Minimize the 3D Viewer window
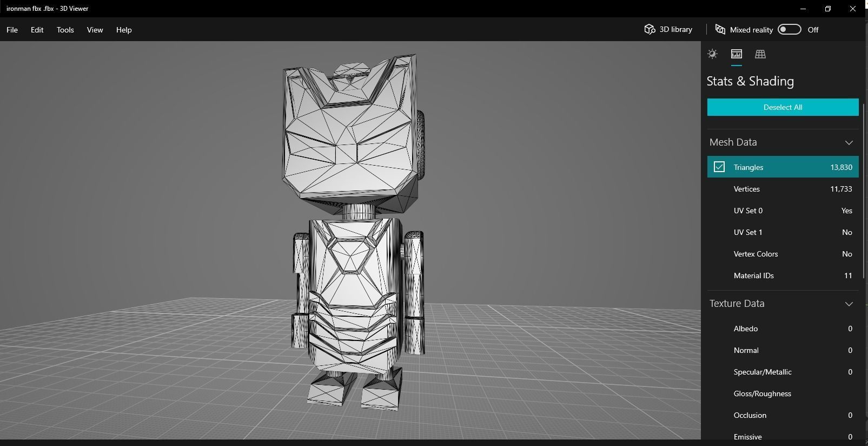Image resolution: width=868 pixels, height=446 pixels. (803, 9)
